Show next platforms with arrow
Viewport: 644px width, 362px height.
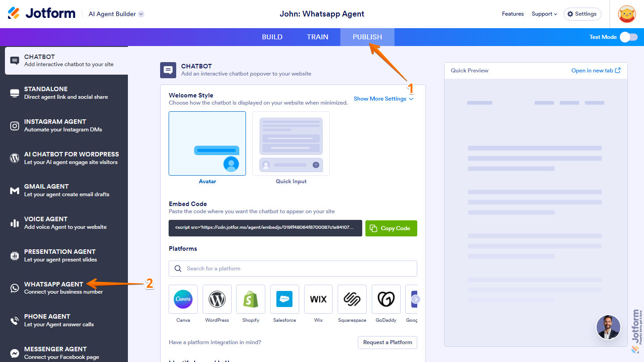(416, 299)
